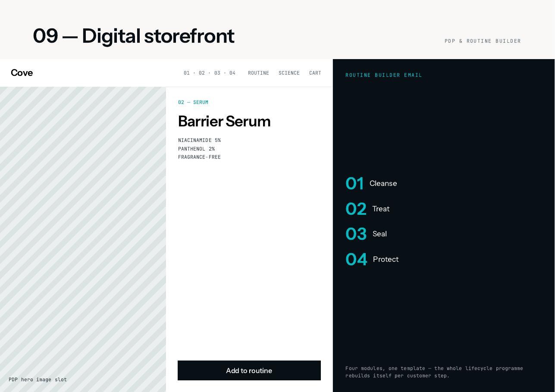Click the PDP hero image slot caption
Image resolution: width=555 pixels, height=392 pixels.
[38, 379]
